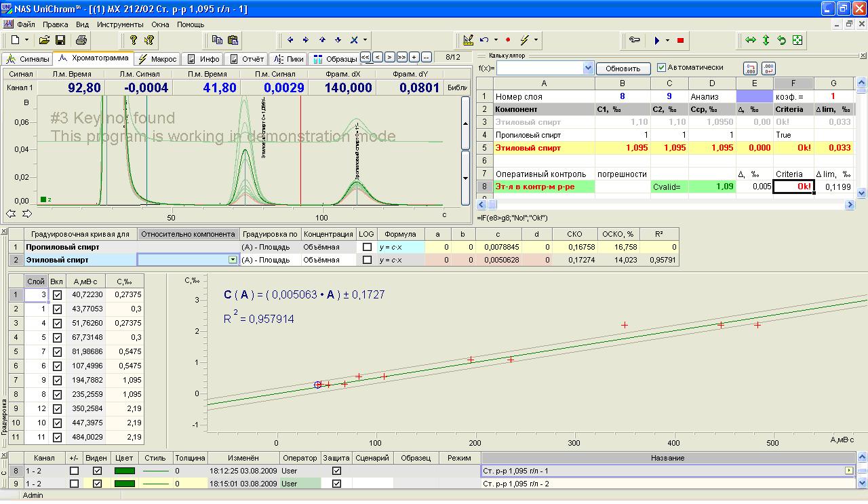
Task: Click the blue undo arrow icon
Action: click(x=484, y=40)
